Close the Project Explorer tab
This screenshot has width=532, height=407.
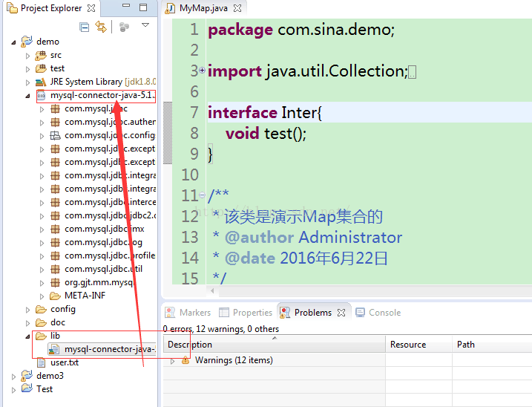click(x=91, y=8)
